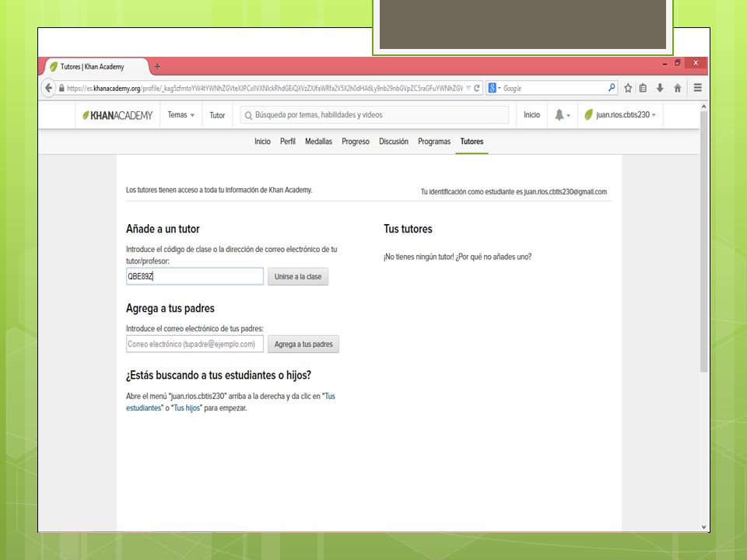Reload page using the refresh icon
Screen dimensions: 747x560
[x=476, y=88]
